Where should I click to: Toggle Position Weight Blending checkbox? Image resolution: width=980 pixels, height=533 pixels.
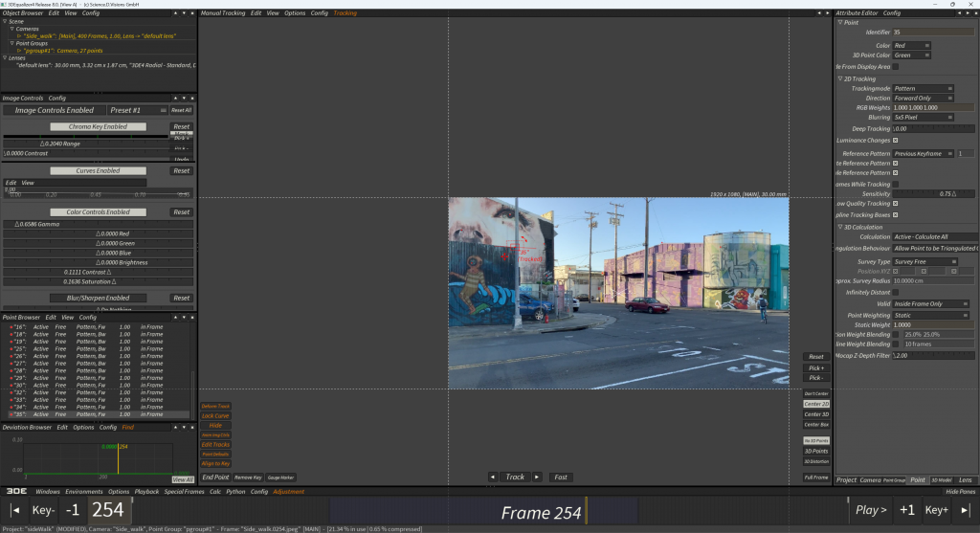896,335
